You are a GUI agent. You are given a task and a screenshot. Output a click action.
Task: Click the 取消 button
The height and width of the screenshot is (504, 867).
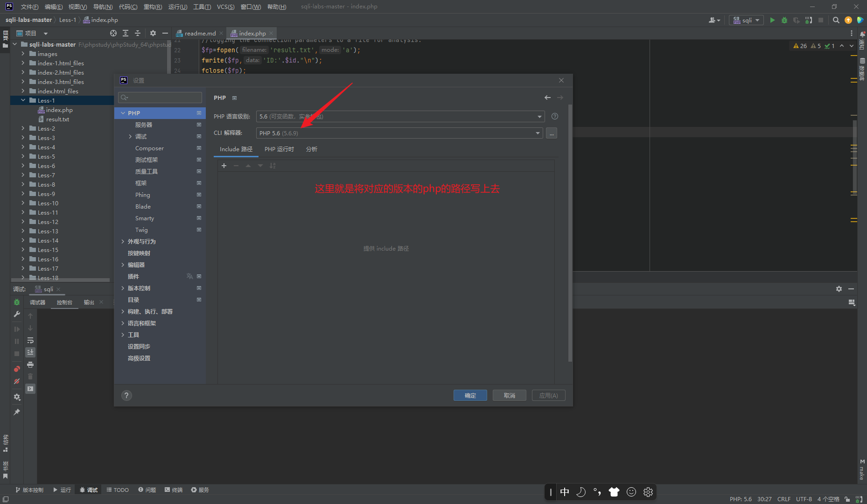(509, 396)
